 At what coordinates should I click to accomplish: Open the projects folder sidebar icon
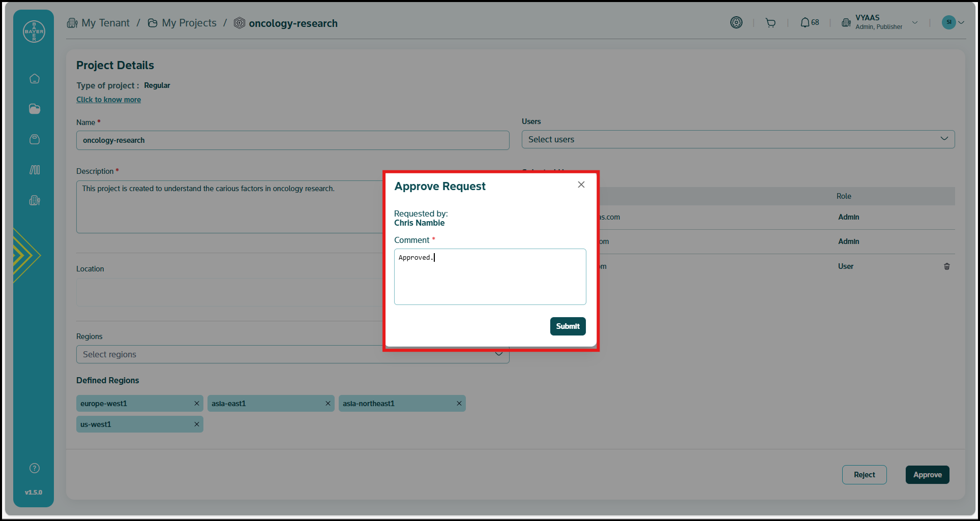[35, 109]
